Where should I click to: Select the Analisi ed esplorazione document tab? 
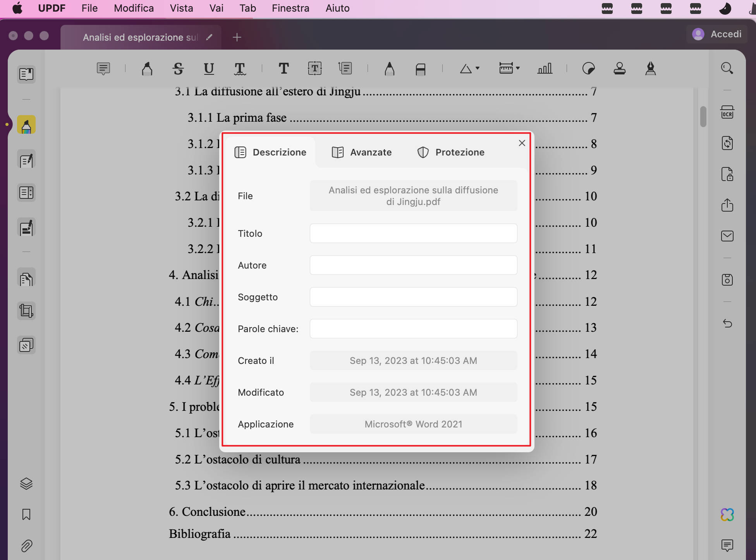141,37
